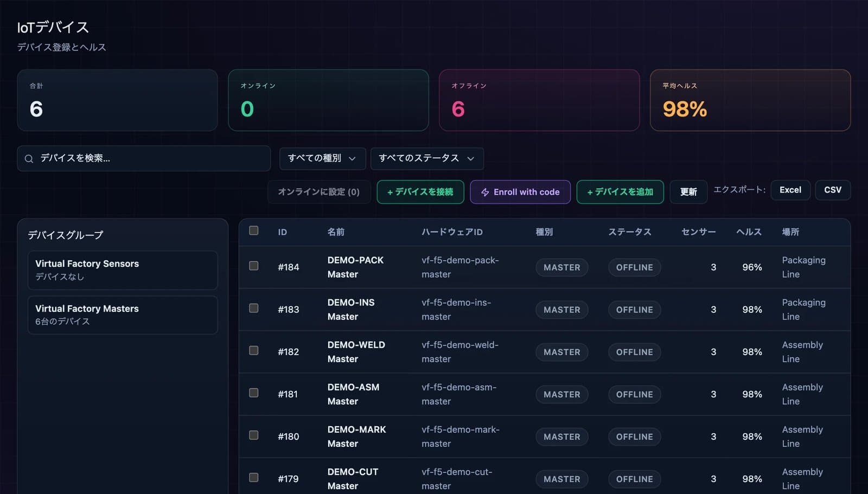
Task: Select the Virtual Factory Masters group
Action: tap(123, 315)
